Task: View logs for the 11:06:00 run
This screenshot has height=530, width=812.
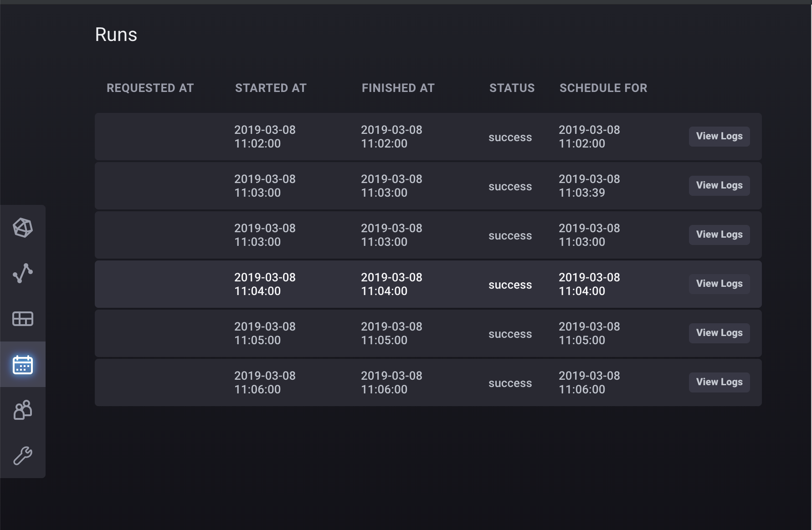Action: point(719,382)
